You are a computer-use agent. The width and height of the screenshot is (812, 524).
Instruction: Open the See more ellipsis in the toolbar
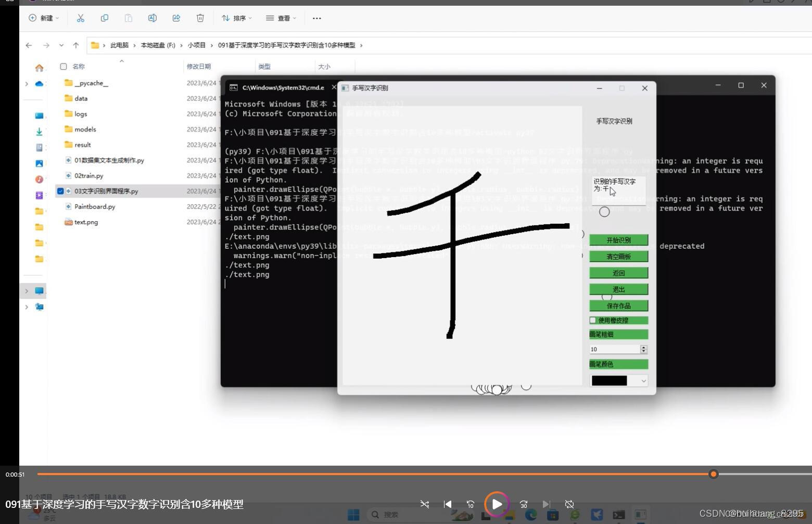pyautogui.click(x=316, y=18)
